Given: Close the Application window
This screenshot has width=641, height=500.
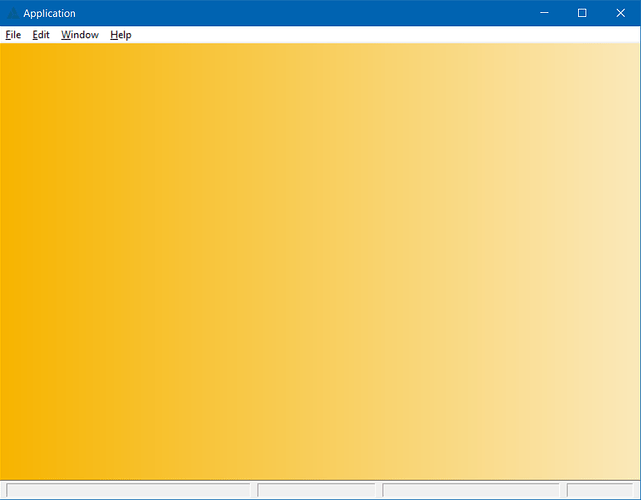Looking at the screenshot, I should pos(621,13).
